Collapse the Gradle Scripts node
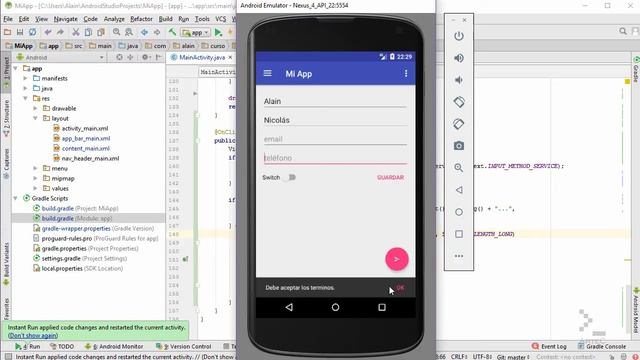The image size is (640, 360). pos(16,198)
